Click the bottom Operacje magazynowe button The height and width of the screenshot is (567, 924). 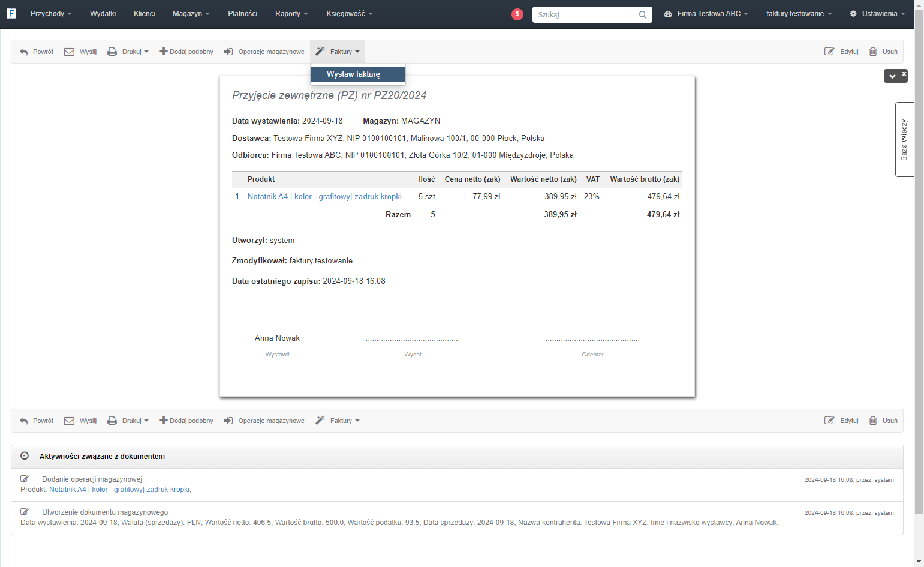click(x=264, y=421)
